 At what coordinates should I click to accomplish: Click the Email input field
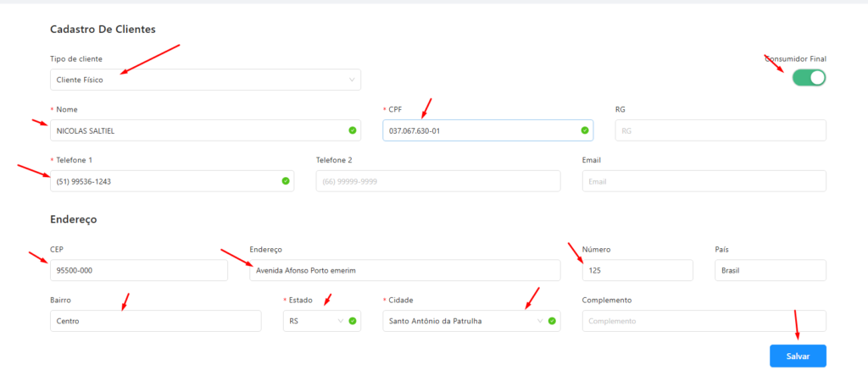coord(704,181)
